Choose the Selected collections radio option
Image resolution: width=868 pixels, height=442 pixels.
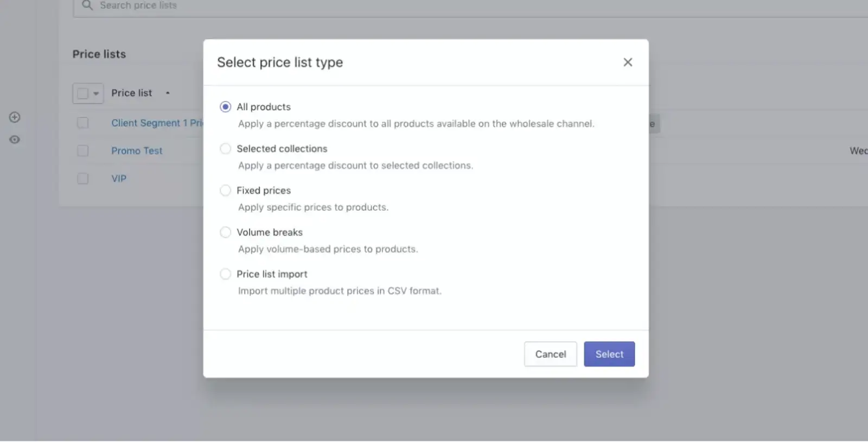(225, 149)
